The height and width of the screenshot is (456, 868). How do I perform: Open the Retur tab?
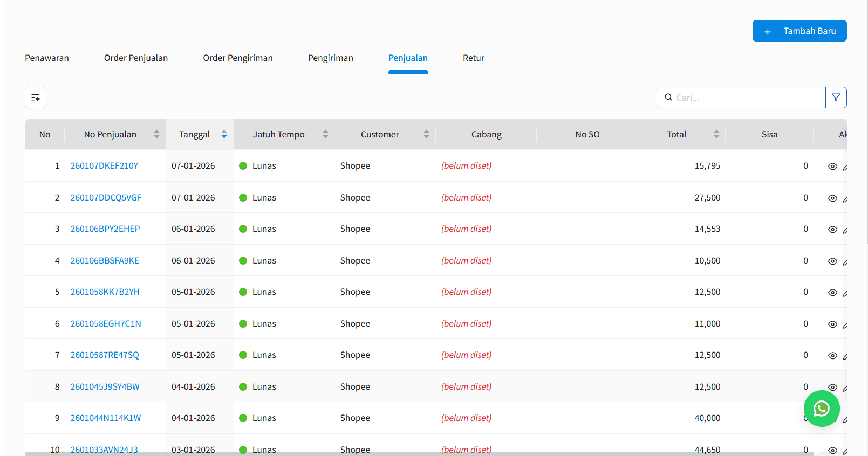click(473, 58)
